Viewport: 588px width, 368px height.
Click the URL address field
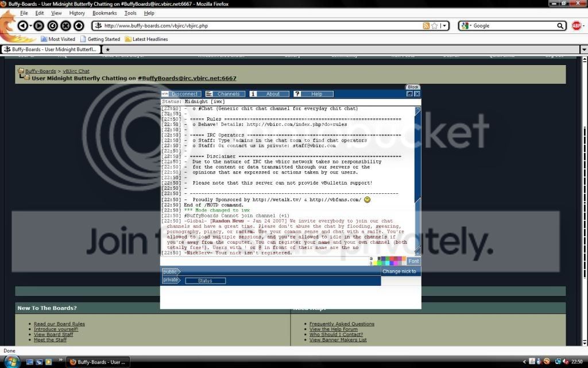coord(262,25)
